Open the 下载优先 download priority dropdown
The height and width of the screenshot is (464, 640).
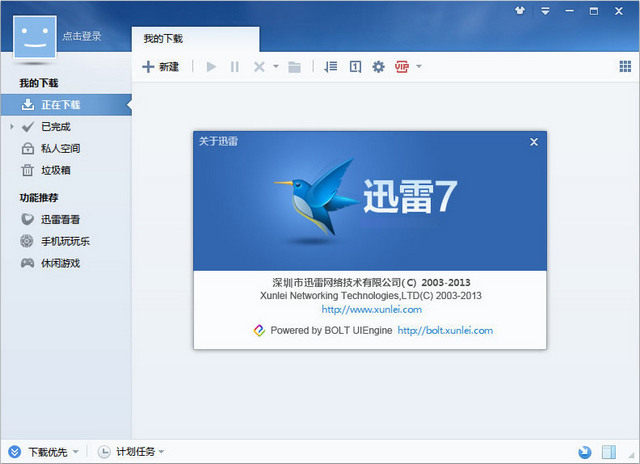(53, 452)
